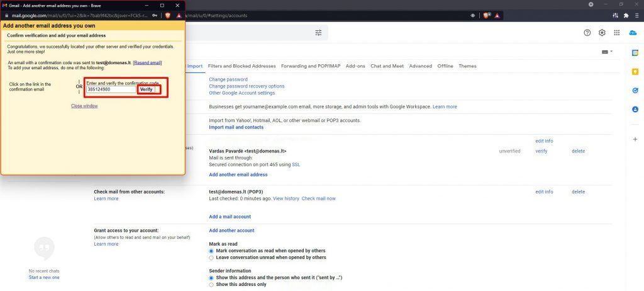Screen dimensions: 644x291
Task: Switch to Forwarding and POP/IMAP tab
Action: coord(311,66)
